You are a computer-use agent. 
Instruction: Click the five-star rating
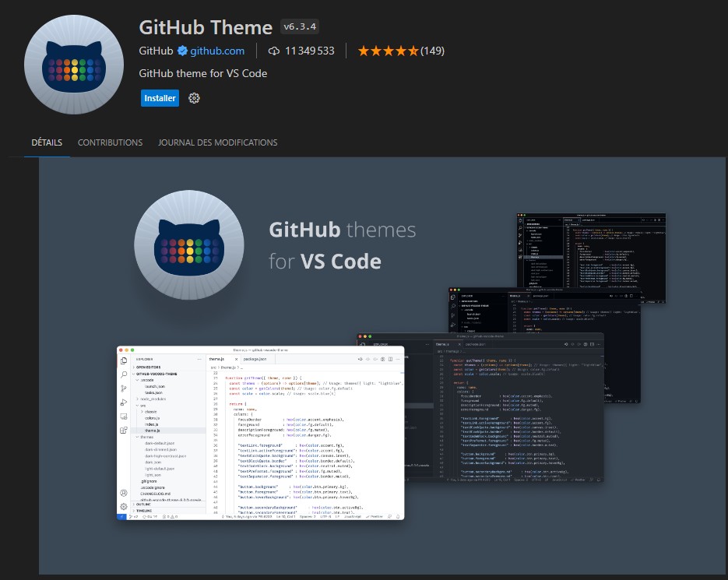[389, 51]
